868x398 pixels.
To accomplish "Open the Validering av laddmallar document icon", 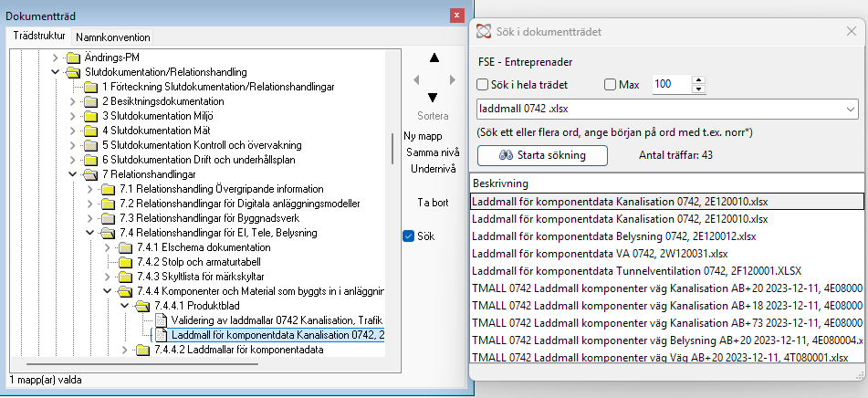I will click(161, 319).
